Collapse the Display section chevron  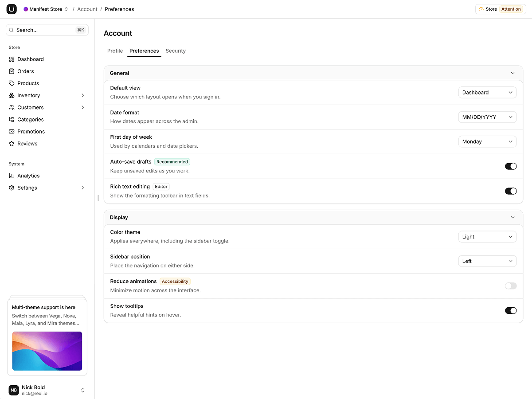click(x=512, y=217)
